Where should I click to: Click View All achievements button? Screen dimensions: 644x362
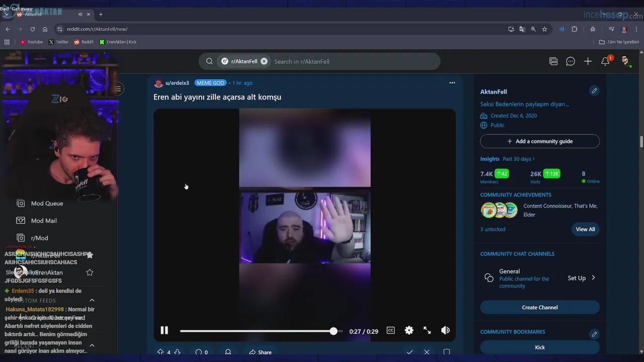[x=585, y=229]
